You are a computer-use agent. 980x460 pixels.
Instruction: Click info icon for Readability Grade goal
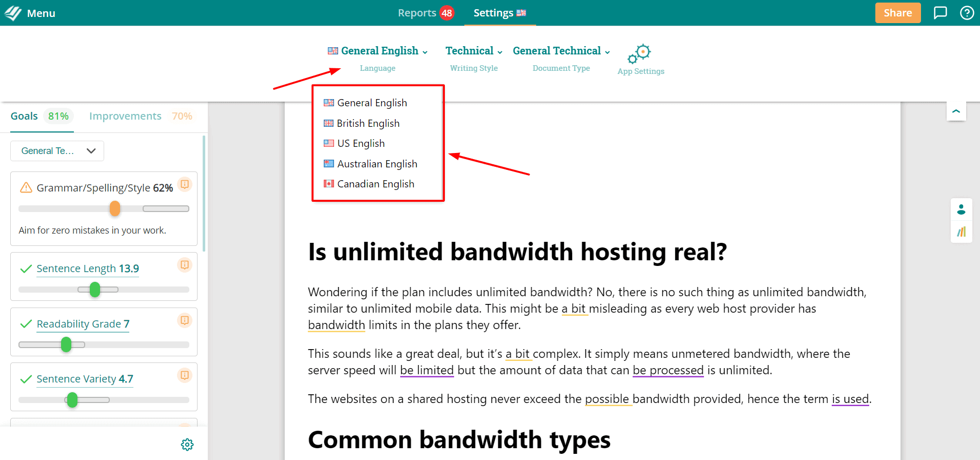pyautogui.click(x=185, y=320)
